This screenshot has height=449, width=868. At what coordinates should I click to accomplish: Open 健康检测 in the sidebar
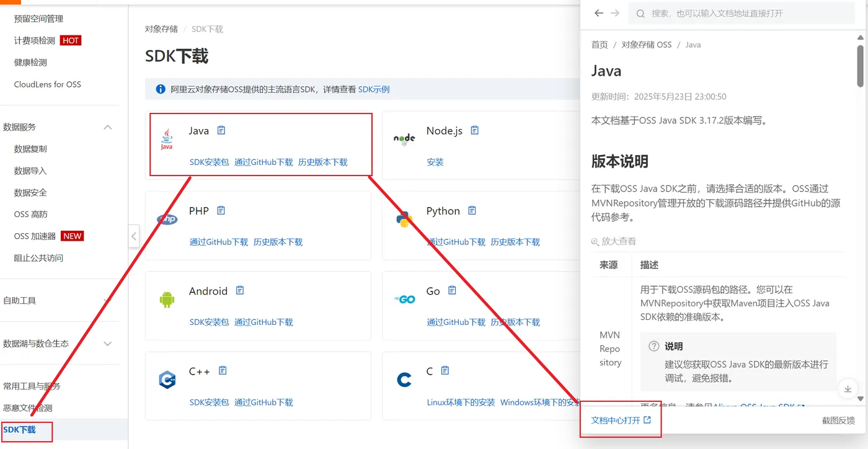point(30,62)
